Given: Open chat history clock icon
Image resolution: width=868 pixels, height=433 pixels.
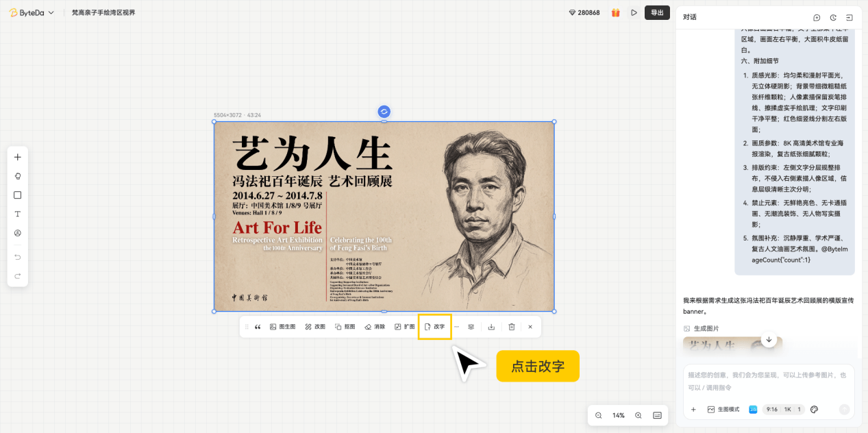Looking at the screenshot, I should point(833,17).
